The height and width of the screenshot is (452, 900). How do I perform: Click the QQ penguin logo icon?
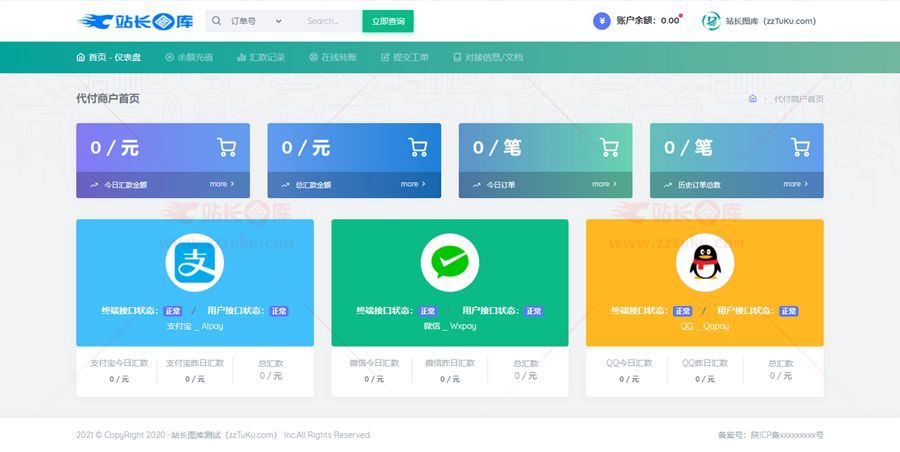click(x=704, y=263)
